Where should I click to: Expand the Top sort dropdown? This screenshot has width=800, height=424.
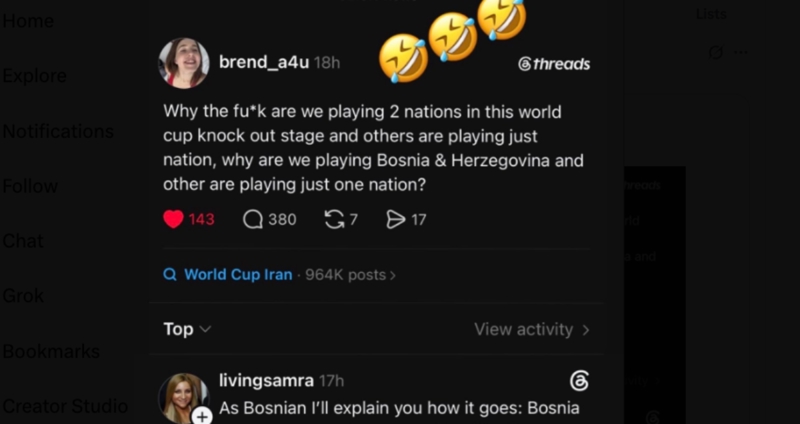(x=187, y=329)
